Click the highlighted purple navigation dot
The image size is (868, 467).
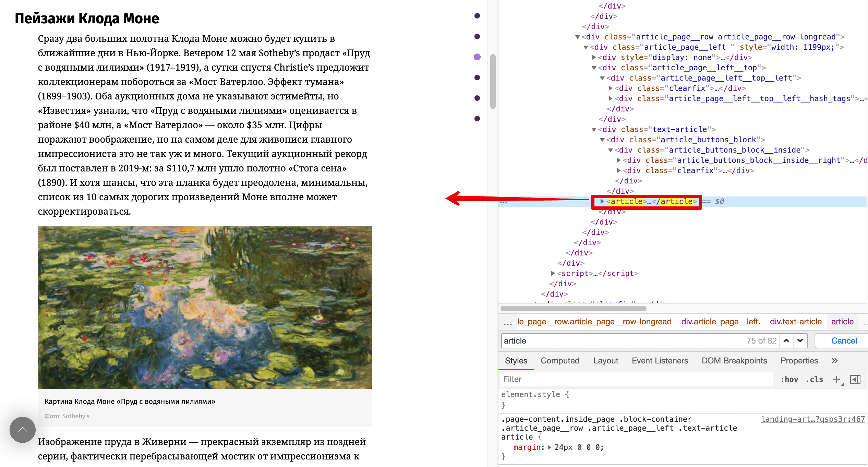point(477,57)
